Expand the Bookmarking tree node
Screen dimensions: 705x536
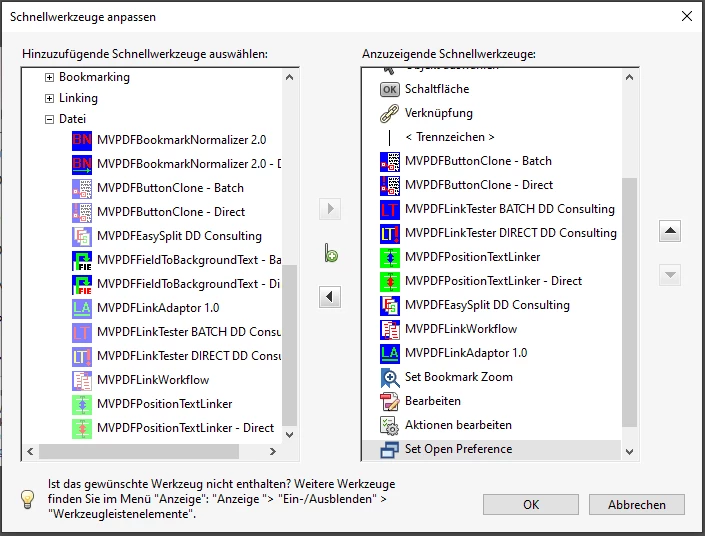49,77
